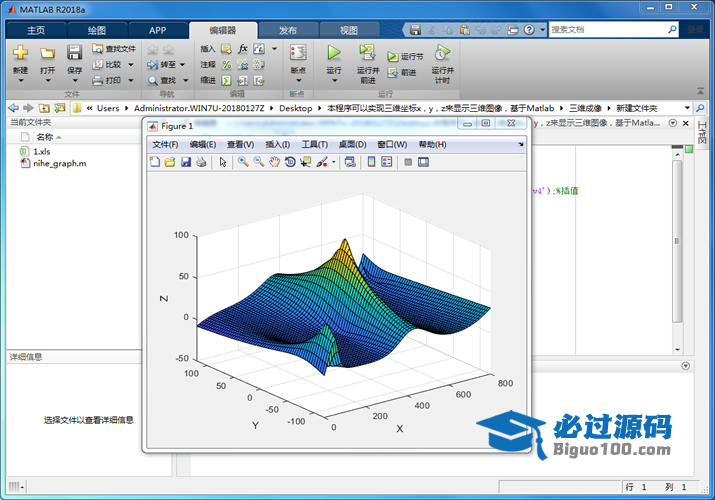Click the New Figure icon in Figure 1 toolbar
The width and height of the screenshot is (715, 500).
click(x=155, y=162)
